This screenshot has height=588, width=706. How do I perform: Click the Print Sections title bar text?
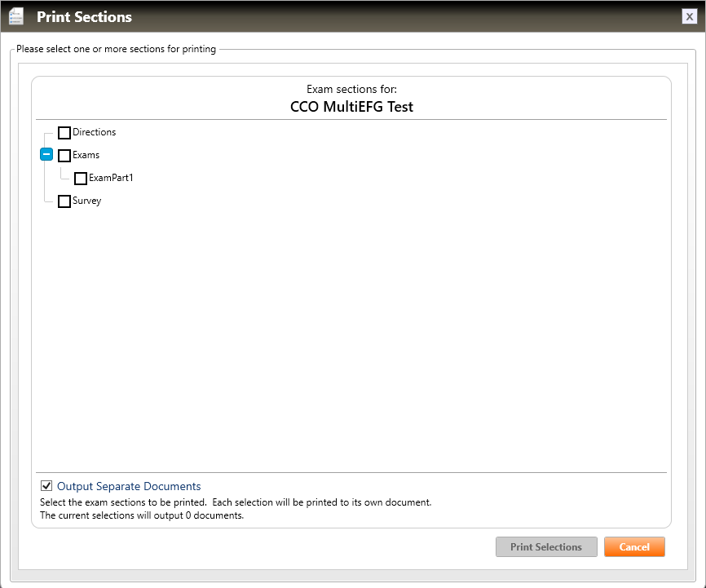pos(84,16)
